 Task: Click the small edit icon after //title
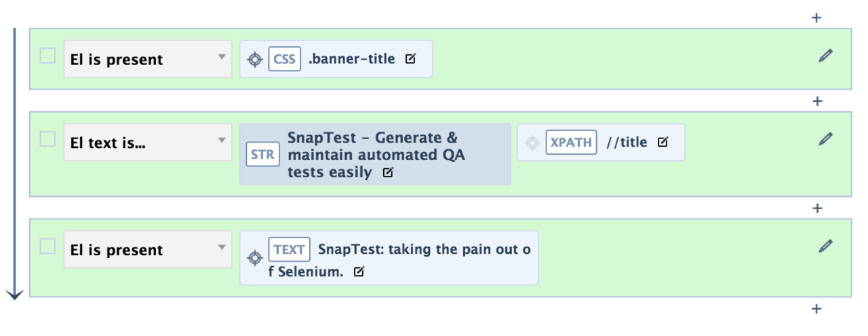pyautogui.click(x=663, y=143)
